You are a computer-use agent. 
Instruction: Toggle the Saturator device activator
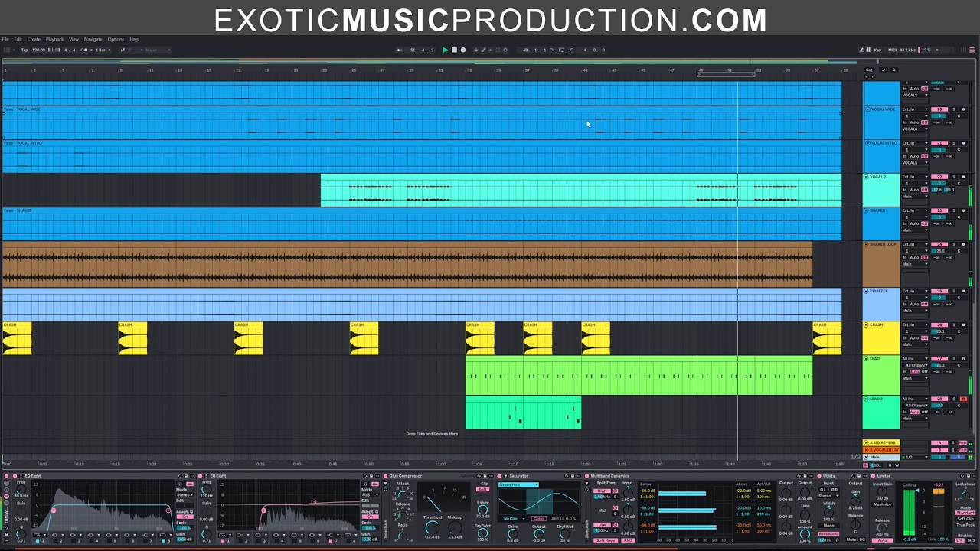499,476
